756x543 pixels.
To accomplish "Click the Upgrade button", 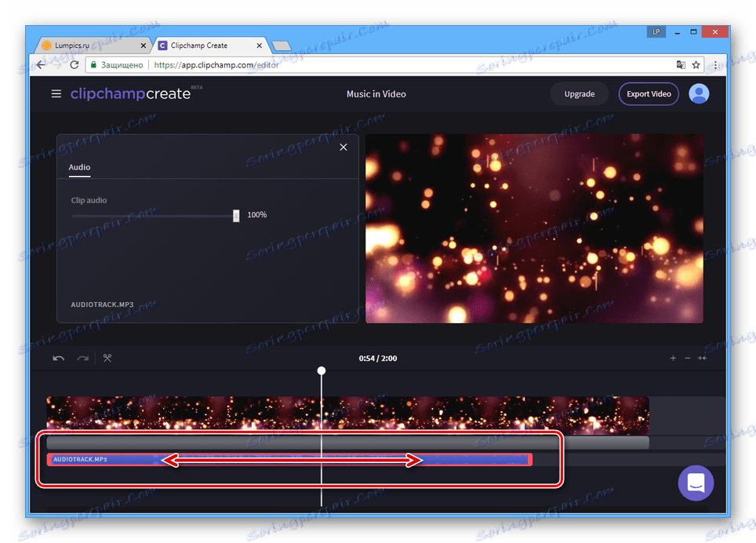I will [x=580, y=94].
